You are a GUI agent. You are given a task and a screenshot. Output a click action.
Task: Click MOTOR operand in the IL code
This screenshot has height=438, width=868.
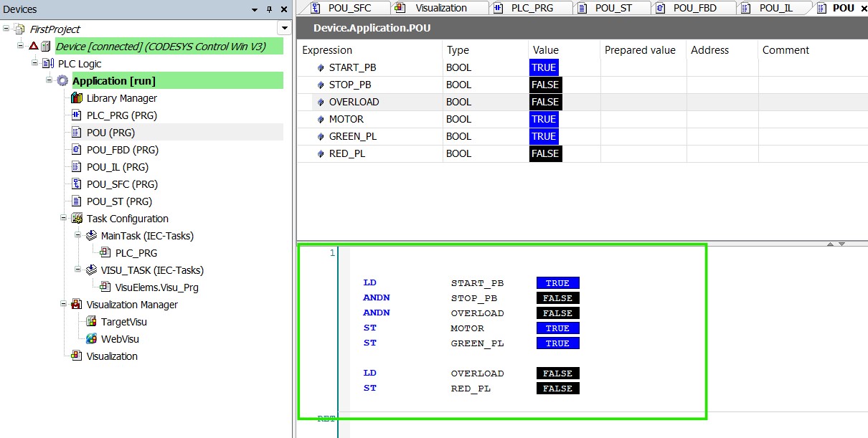(468, 328)
